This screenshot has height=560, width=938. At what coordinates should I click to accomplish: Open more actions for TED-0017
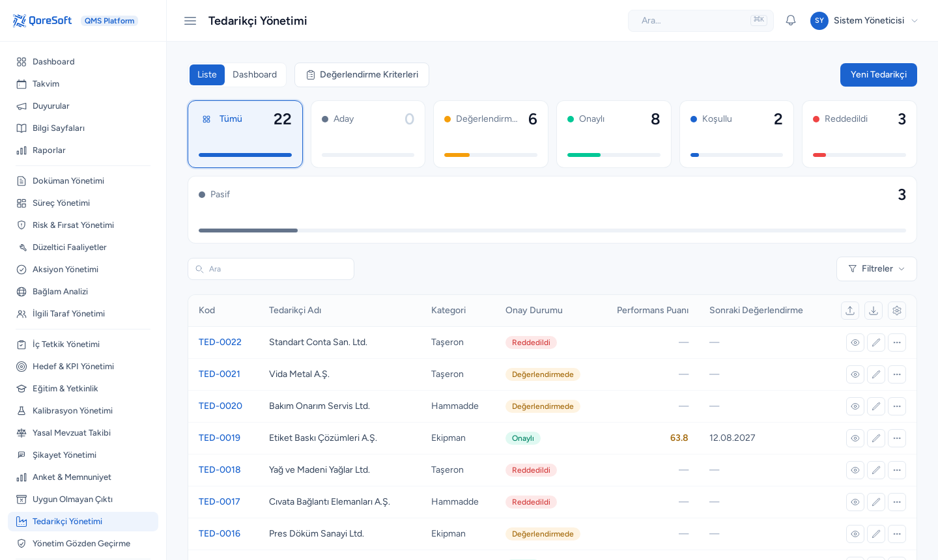click(897, 502)
